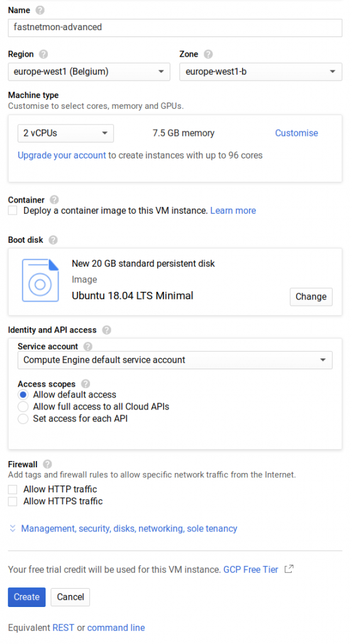Select Allow full access to all Cloud APIs
The height and width of the screenshot is (644, 352).
pos(23,407)
